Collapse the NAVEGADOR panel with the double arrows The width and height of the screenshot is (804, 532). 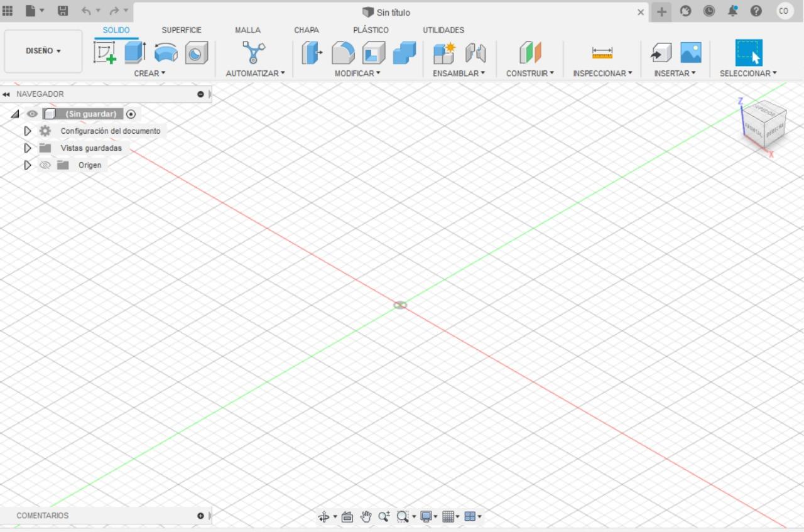6,94
